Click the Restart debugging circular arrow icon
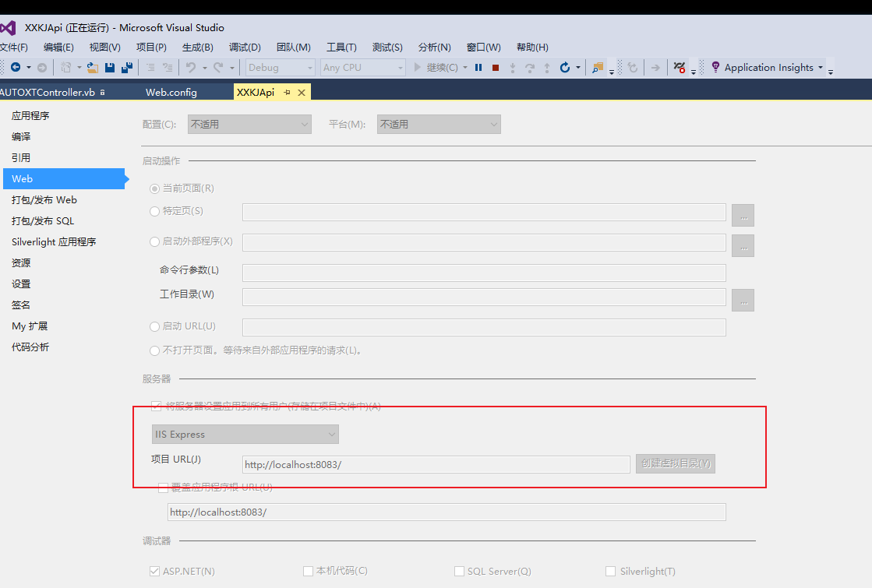This screenshot has height=588, width=872. (564, 67)
